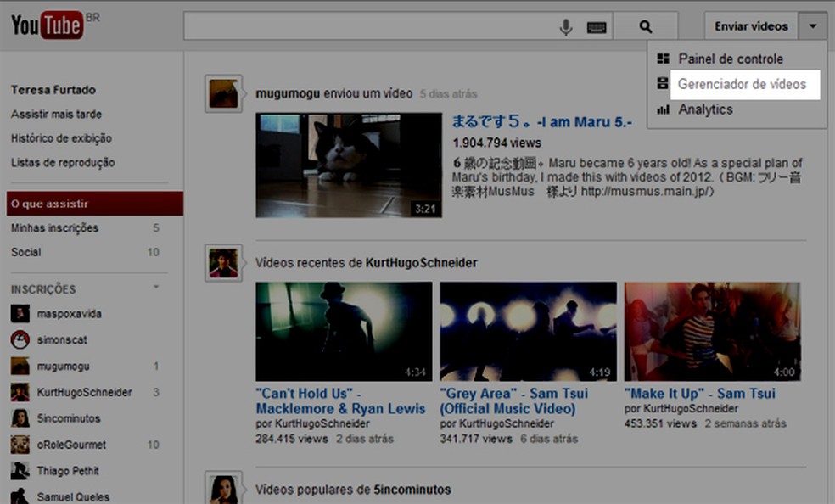
Task: Open Samuel Queles subscription name
Action: click(x=73, y=496)
